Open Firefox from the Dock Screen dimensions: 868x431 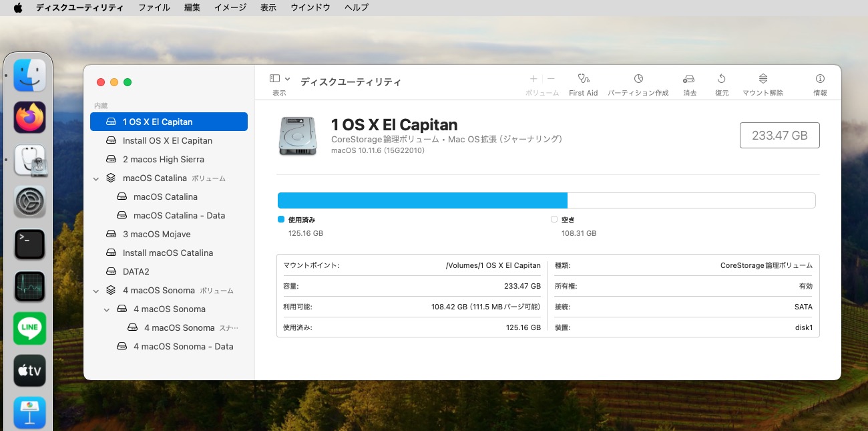(x=30, y=118)
